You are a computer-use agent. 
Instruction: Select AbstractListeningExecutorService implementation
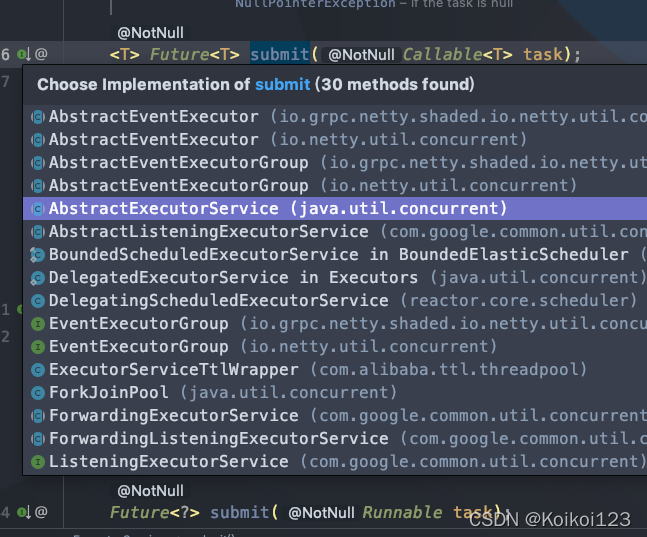[335, 232]
